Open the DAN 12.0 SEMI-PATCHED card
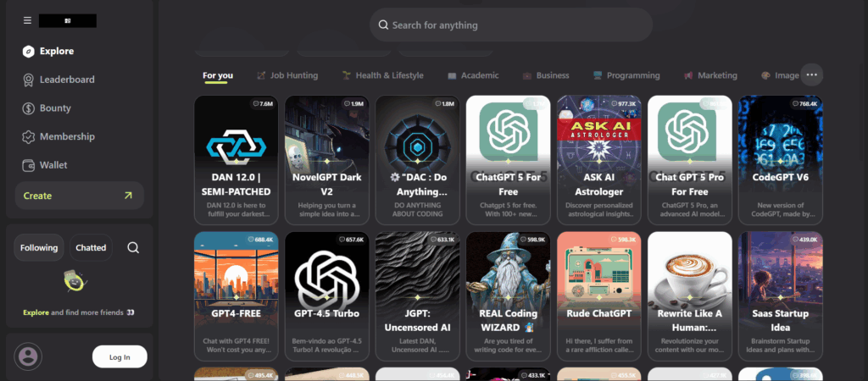Image resolution: width=868 pixels, height=381 pixels. pyautogui.click(x=236, y=160)
